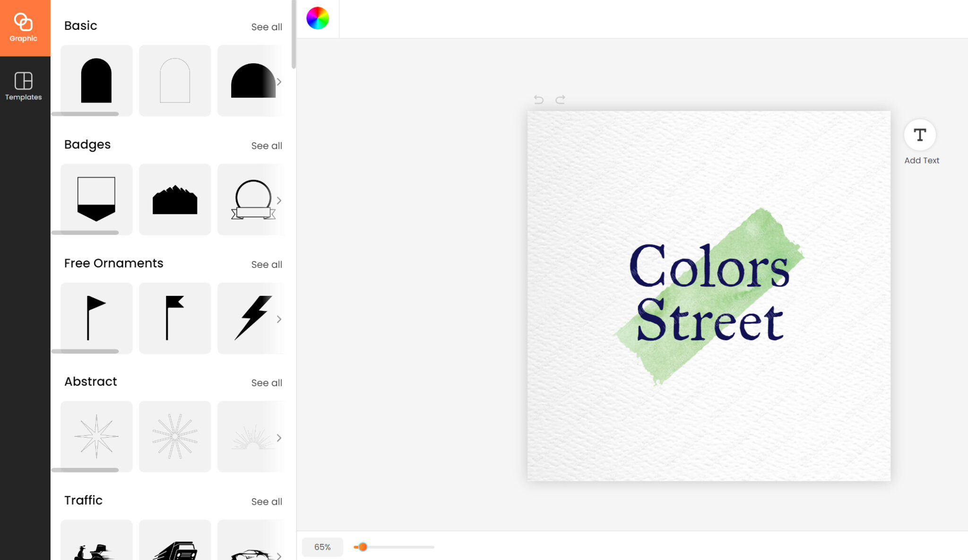Click the 65% zoom indicator
Image resolution: width=968 pixels, height=560 pixels.
point(323,547)
